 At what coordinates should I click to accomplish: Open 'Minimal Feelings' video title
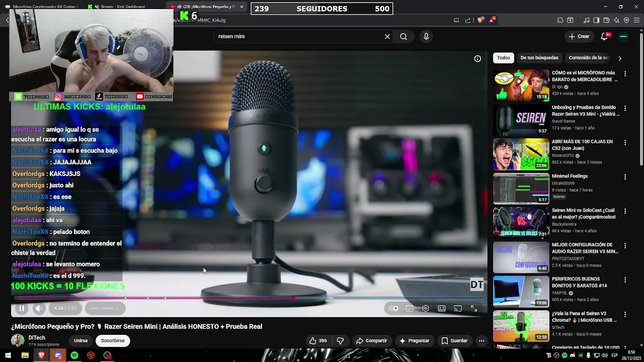(570, 176)
